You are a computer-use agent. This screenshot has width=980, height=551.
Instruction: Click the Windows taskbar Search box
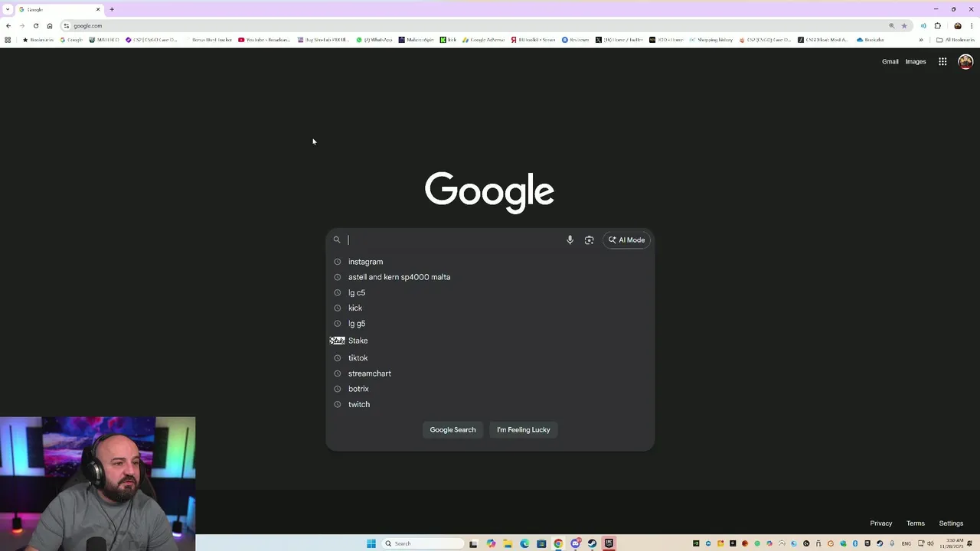click(x=423, y=543)
